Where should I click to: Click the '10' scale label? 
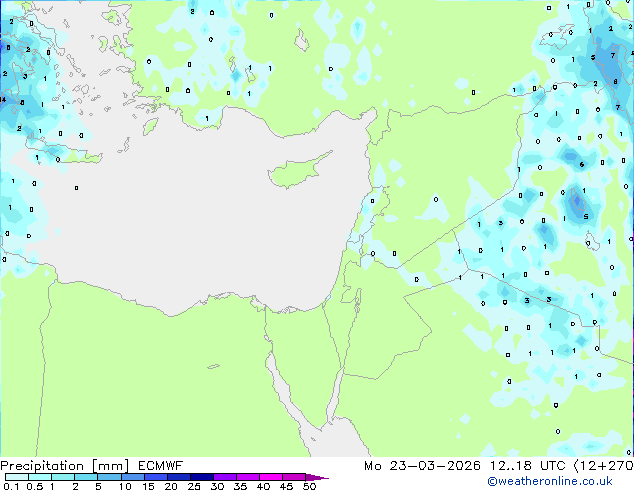click(125, 486)
